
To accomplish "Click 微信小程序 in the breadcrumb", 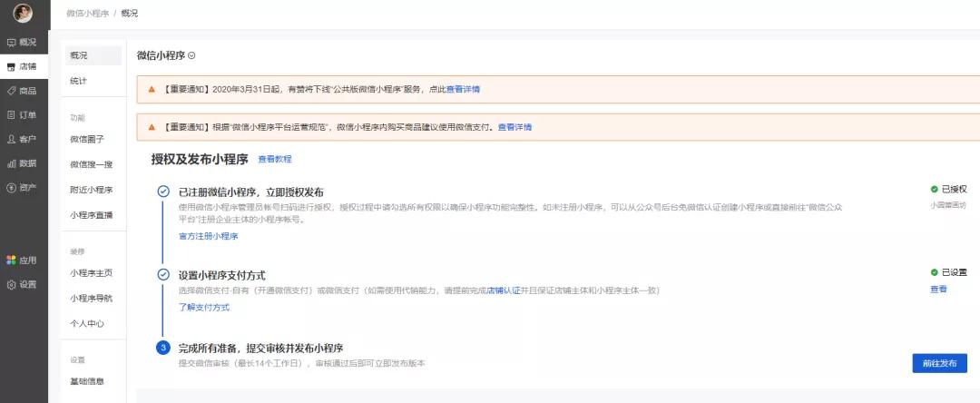I will click(87, 13).
